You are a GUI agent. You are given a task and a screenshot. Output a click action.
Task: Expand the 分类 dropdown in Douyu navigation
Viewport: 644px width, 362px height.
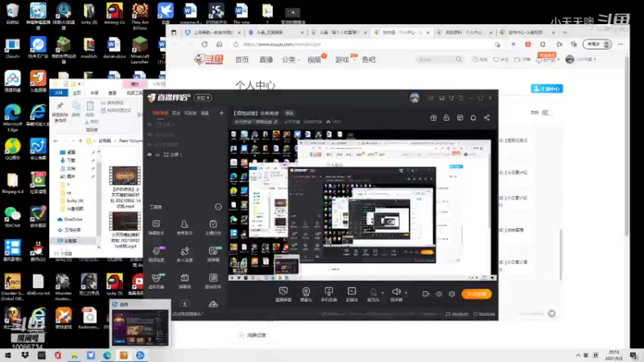(x=291, y=60)
